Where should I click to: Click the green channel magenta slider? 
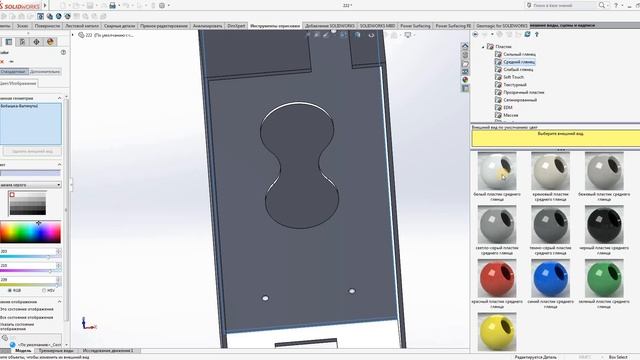coord(30,271)
